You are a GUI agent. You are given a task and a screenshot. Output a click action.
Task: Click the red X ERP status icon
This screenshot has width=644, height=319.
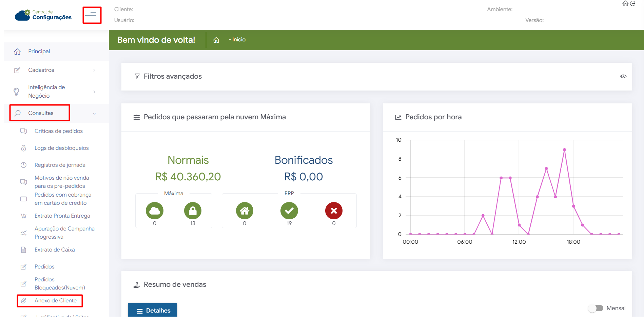(334, 211)
